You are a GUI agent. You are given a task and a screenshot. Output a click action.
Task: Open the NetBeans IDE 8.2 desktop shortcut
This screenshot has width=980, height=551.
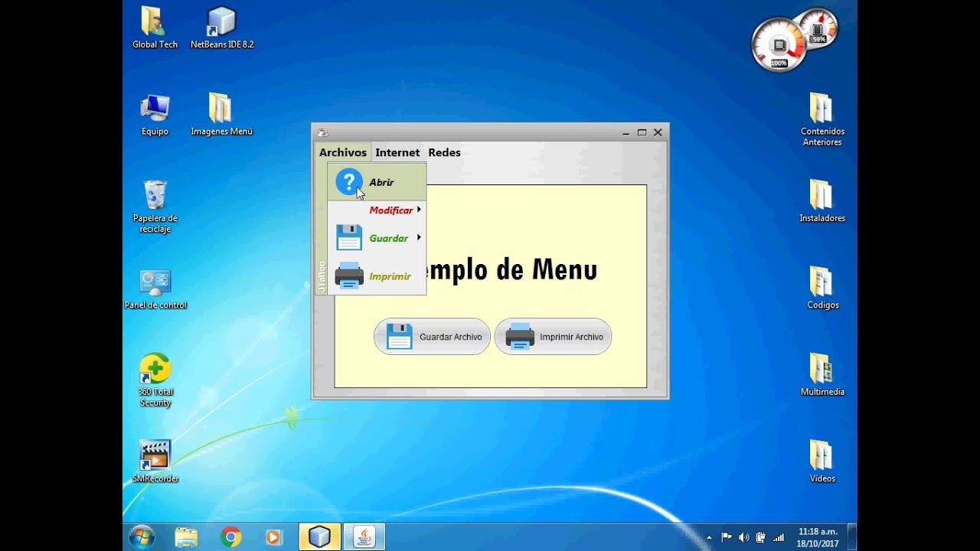point(222,28)
